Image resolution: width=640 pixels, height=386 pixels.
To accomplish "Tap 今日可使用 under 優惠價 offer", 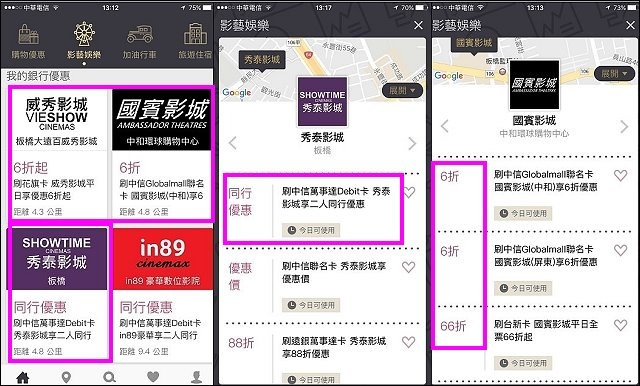I will pyautogui.click(x=311, y=305).
